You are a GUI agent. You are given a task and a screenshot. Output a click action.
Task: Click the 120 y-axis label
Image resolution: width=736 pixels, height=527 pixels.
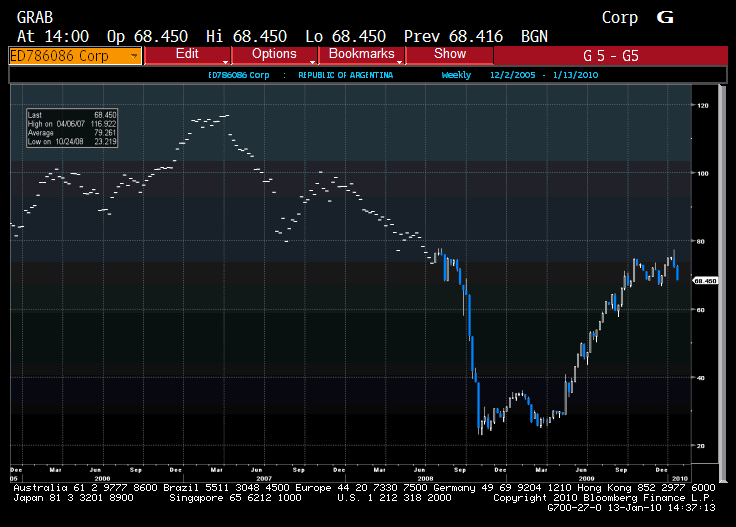tap(703, 106)
